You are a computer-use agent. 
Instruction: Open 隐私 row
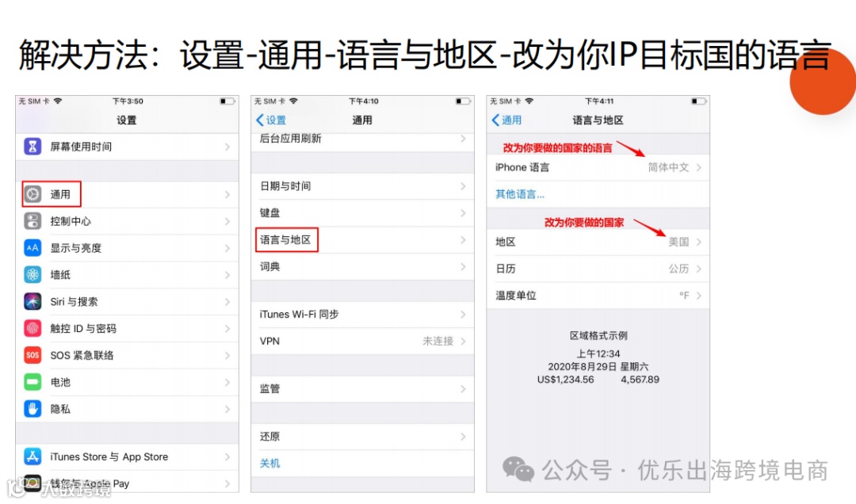pyautogui.click(x=127, y=408)
